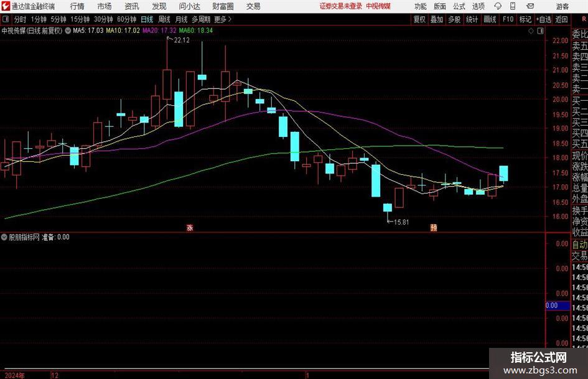Image resolution: width=588 pixels, height=379 pixels.
Task: Click the 涨 marker below the chart
Action: [x=190, y=227]
